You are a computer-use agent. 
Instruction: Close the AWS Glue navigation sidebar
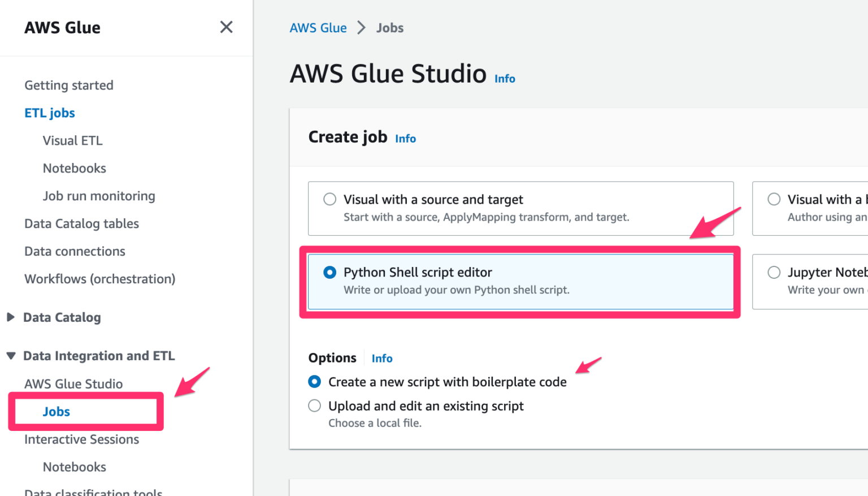[x=226, y=27]
